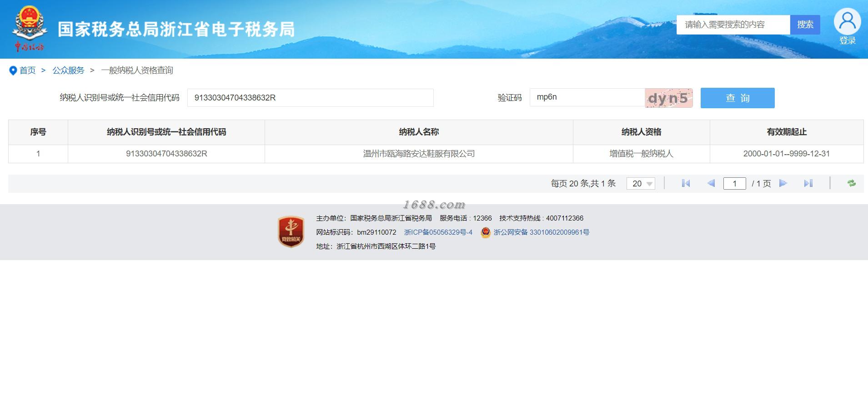Click the 服务电话 12366 text
Image resolution: width=868 pixels, height=407 pixels.
point(466,218)
